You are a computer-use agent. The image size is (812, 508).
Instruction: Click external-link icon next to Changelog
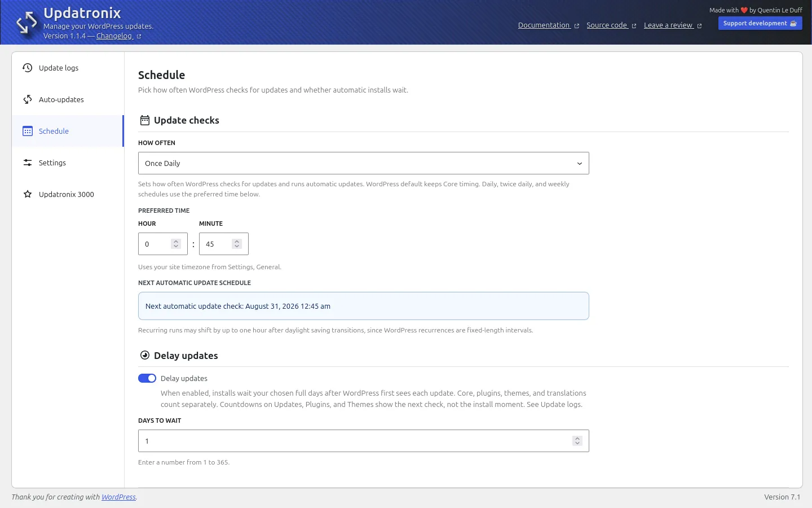(x=139, y=37)
